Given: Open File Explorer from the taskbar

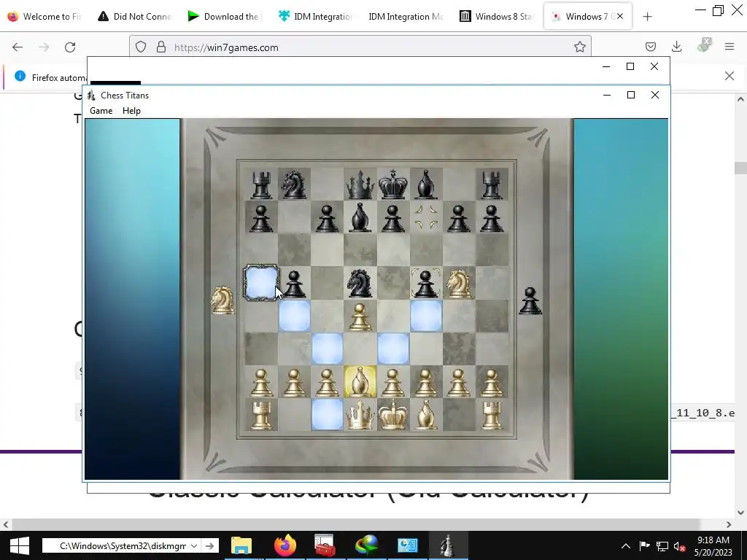Looking at the screenshot, I should tap(241, 545).
